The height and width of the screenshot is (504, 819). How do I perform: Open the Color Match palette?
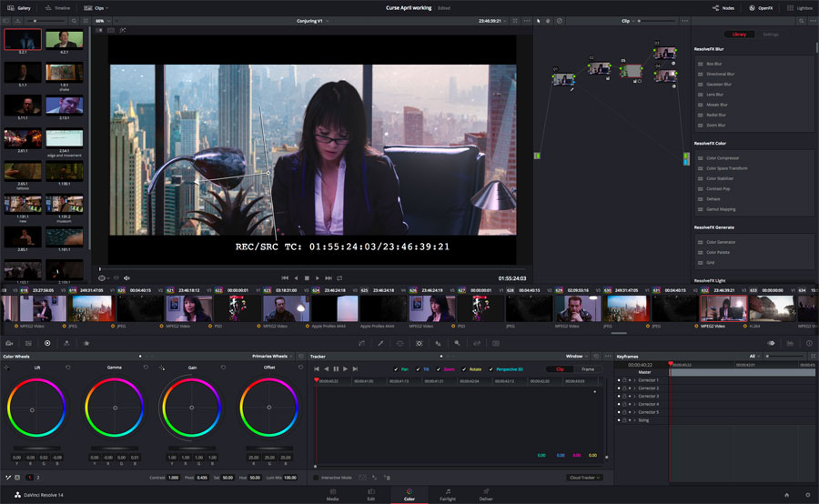tap(28, 343)
